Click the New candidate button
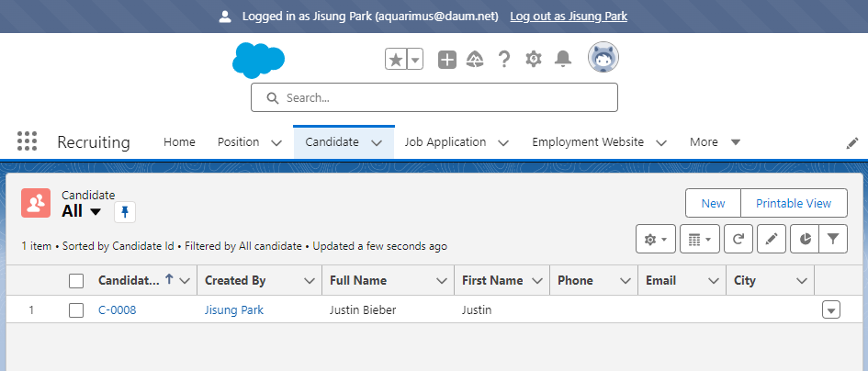 pos(713,203)
